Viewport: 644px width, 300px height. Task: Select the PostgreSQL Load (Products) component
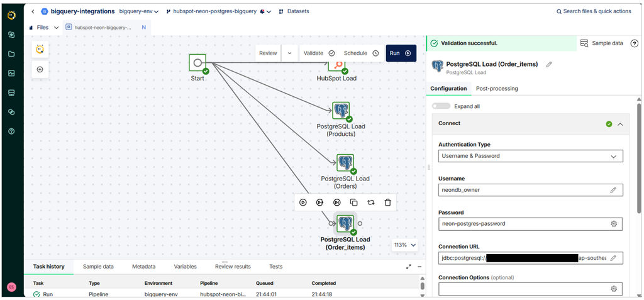point(341,111)
